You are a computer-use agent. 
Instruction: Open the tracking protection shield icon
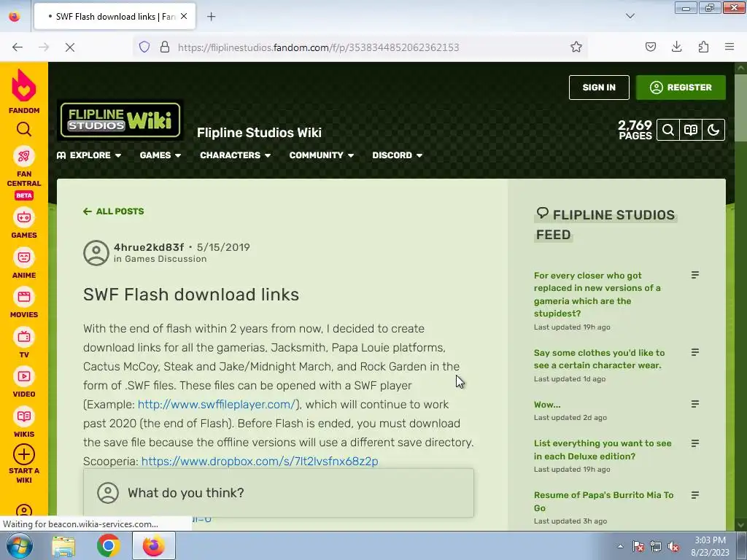(144, 47)
